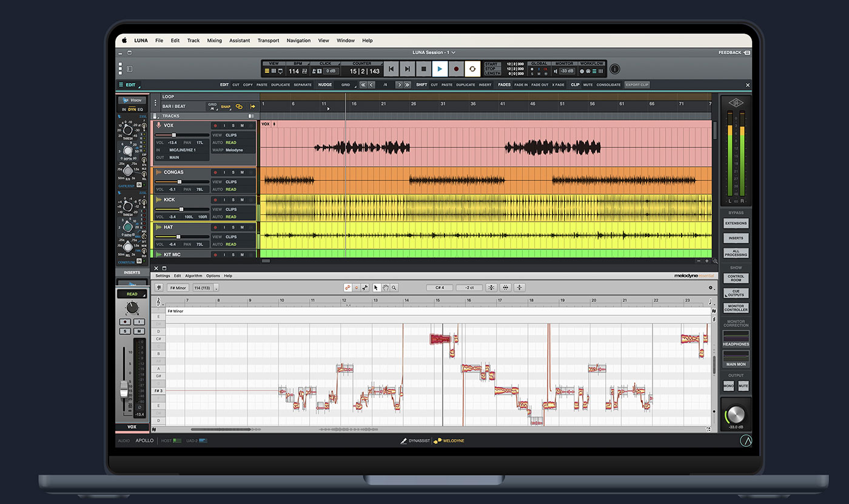Record-arm the KICK track
Viewport: 849px width, 504px height.
point(215,200)
